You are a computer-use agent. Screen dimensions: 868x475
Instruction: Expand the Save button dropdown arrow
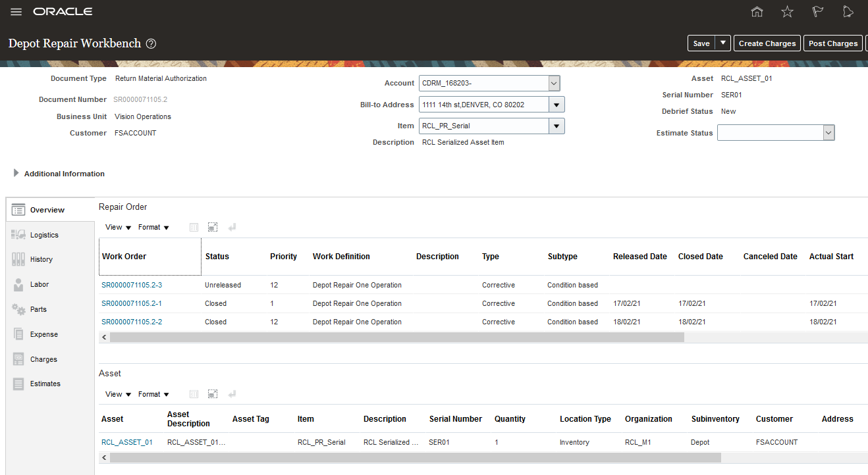pos(723,43)
